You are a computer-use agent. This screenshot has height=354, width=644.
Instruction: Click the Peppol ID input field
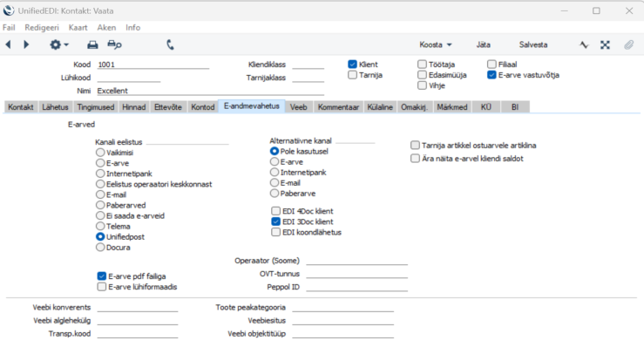click(357, 287)
